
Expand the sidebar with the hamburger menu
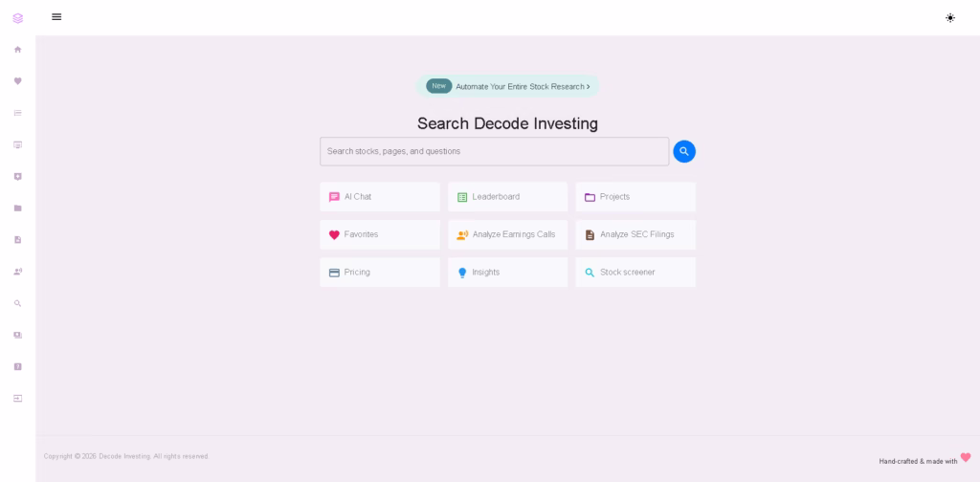coord(56,17)
